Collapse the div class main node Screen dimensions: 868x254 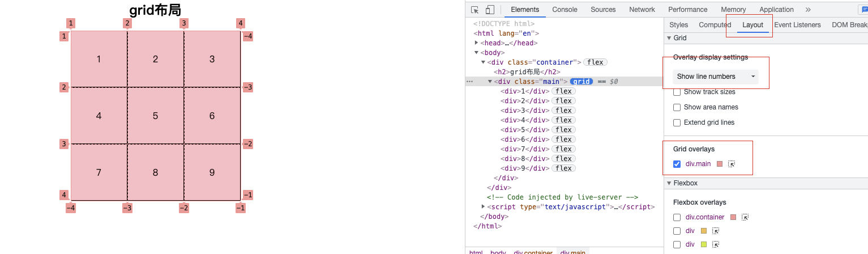tap(490, 82)
